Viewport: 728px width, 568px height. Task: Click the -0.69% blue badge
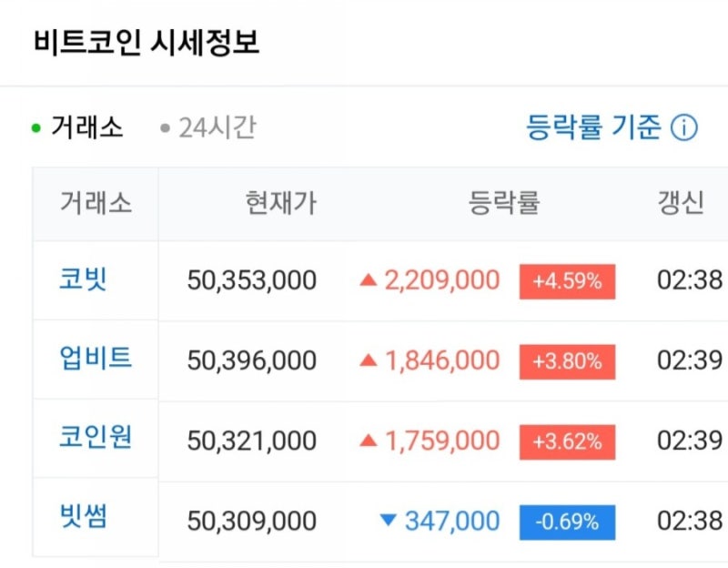(567, 522)
